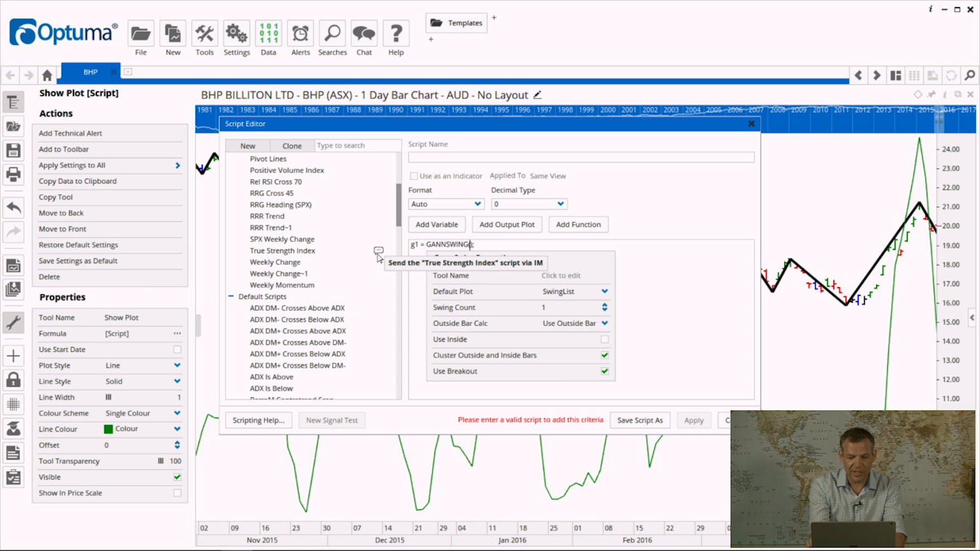The height and width of the screenshot is (551, 980).
Task: Adjust the Tool Transparency slider
Action: pos(161,461)
